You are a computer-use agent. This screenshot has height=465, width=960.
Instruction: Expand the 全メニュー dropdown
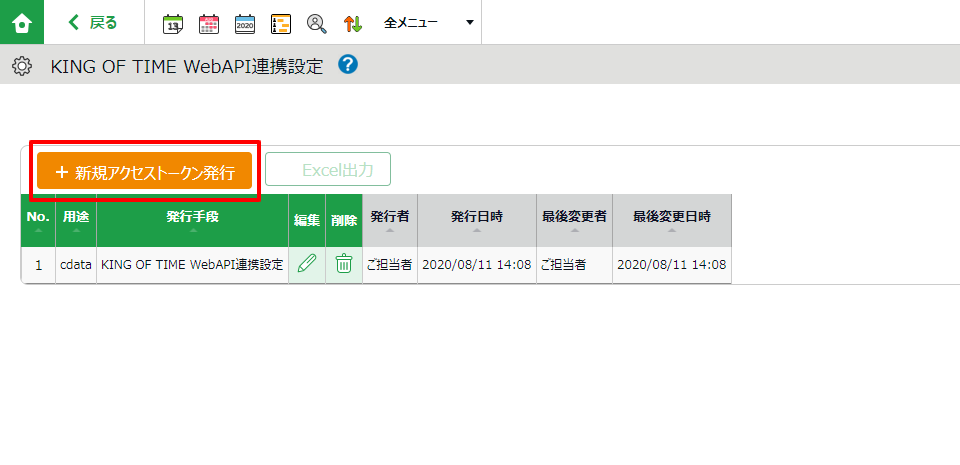[429, 23]
